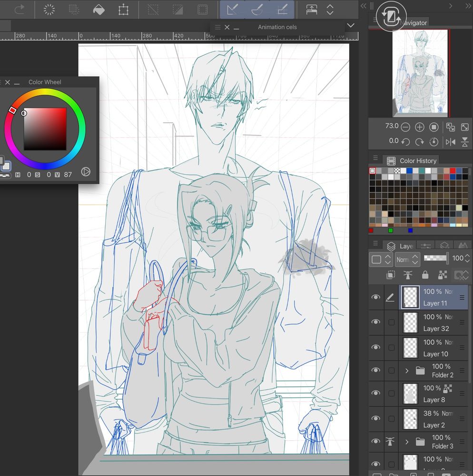Click the zoom in plus in Navigator

[420, 127]
